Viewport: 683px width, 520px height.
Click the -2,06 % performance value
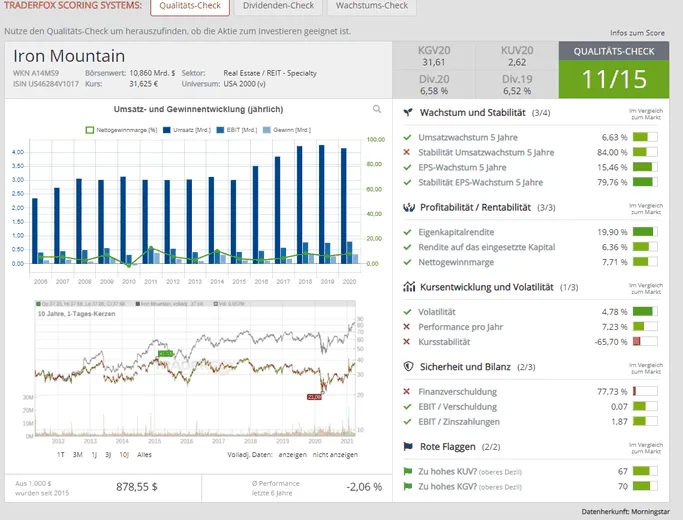point(364,487)
